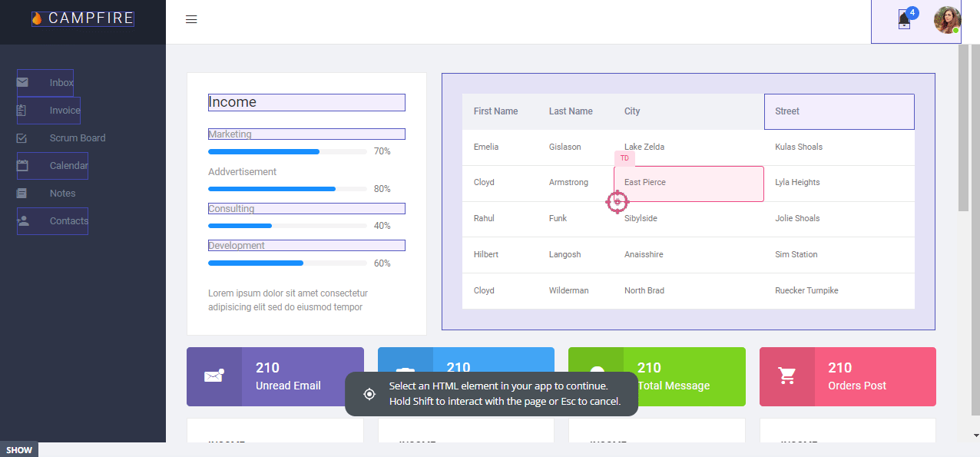Screen dimensions: 980x457
Task: Toggle the sidebar with the hamburger button
Action: 191,19
